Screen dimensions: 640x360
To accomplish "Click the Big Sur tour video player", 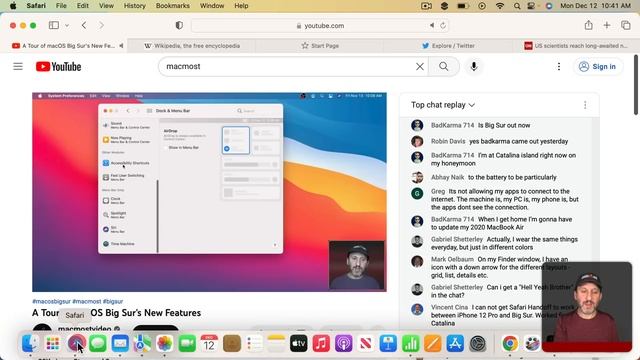I will pos(209,192).
